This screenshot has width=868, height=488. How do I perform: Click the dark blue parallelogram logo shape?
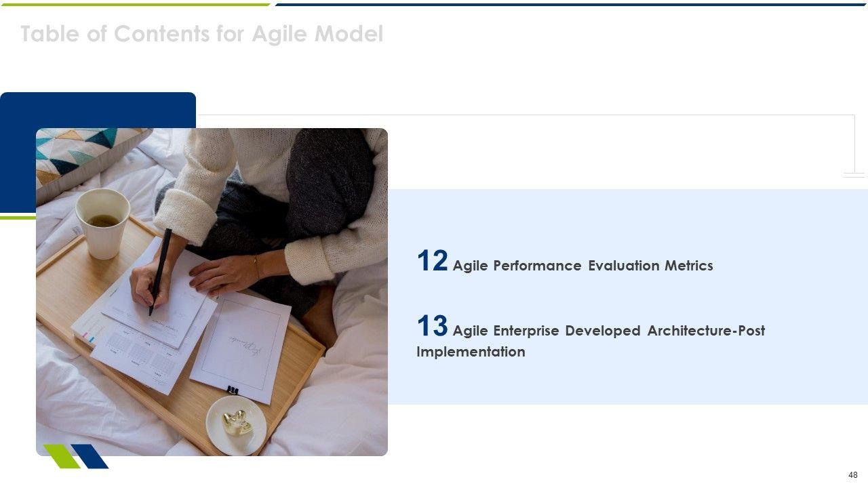[x=90, y=456]
